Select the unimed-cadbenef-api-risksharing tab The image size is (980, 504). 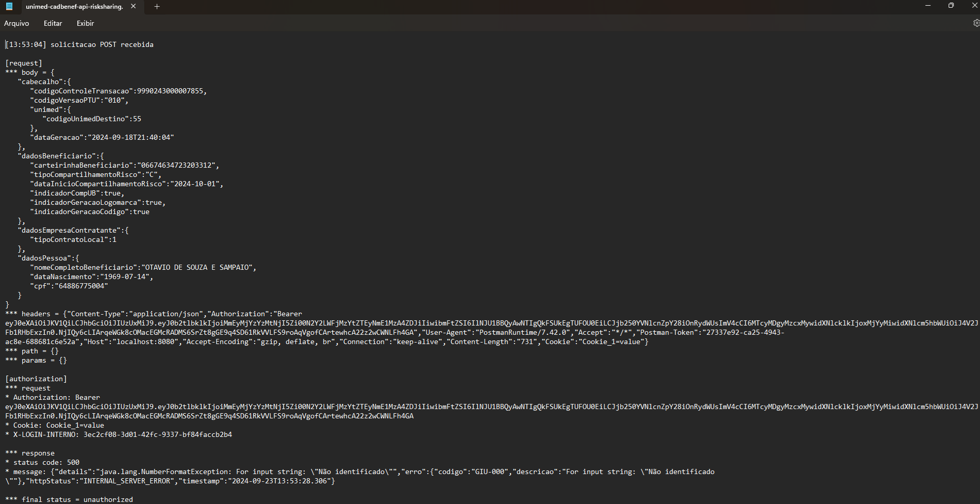[x=74, y=7]
